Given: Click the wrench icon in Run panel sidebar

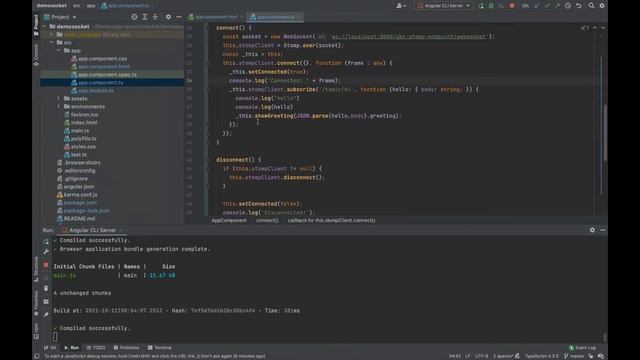Looking at the screenshot, I should [46, 252].
